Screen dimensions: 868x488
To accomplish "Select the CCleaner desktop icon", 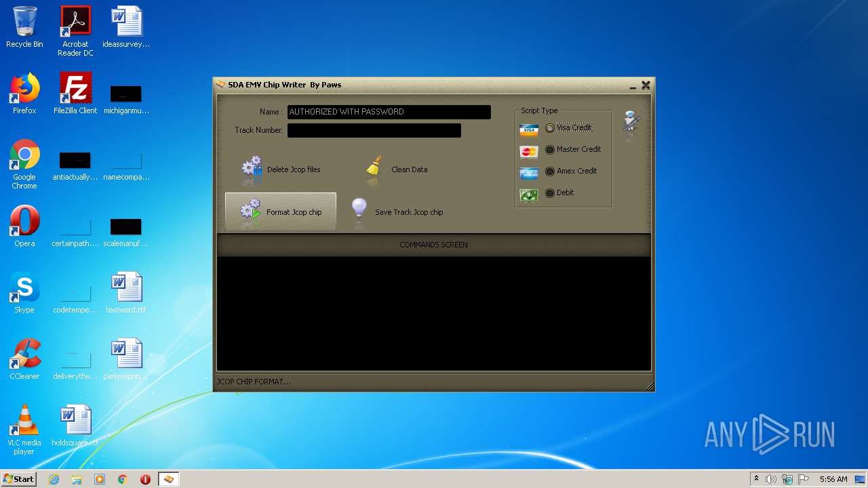I will [x=24, y=360].
